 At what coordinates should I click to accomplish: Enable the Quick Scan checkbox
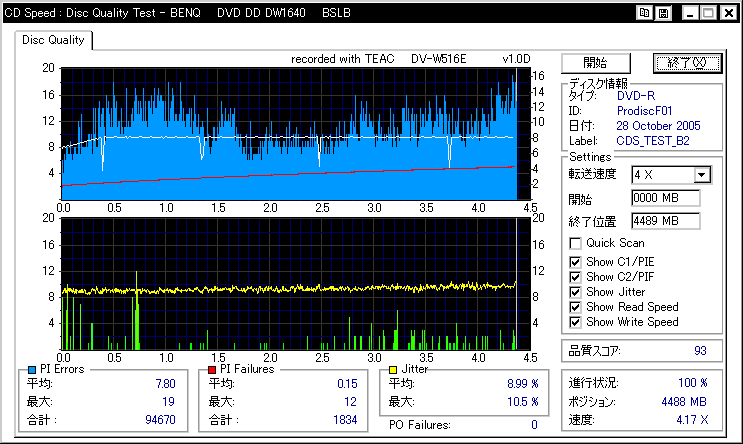(575, 244)
